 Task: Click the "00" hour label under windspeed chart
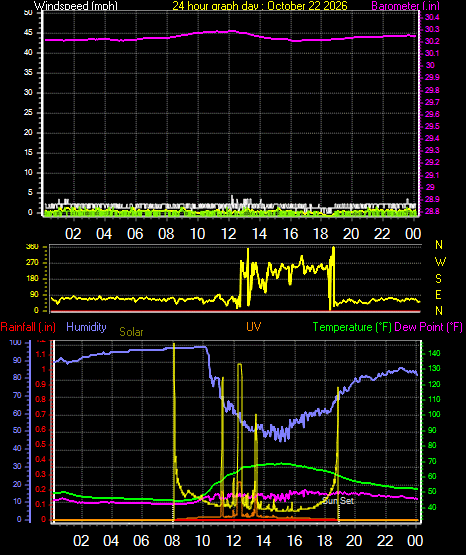pyautogui.click(x=413, y=234)
